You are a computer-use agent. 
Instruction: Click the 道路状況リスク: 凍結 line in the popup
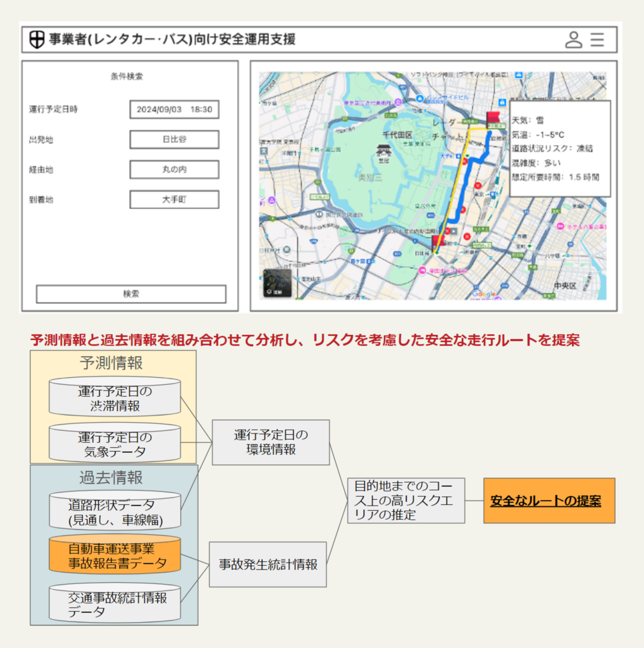point(552,148)
